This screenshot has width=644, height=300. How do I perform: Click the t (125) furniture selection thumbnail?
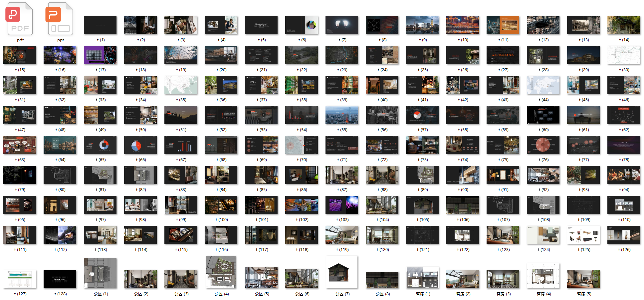pos(583,235)
